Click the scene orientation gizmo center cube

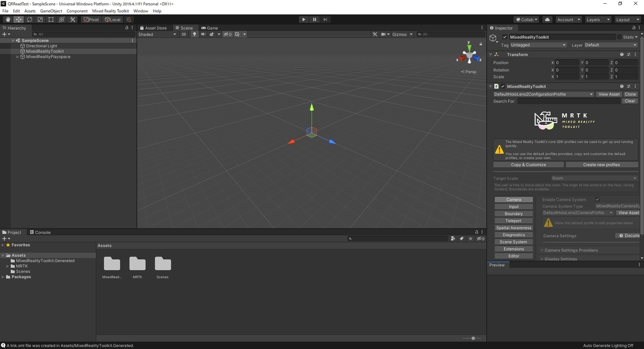(470, 55)
